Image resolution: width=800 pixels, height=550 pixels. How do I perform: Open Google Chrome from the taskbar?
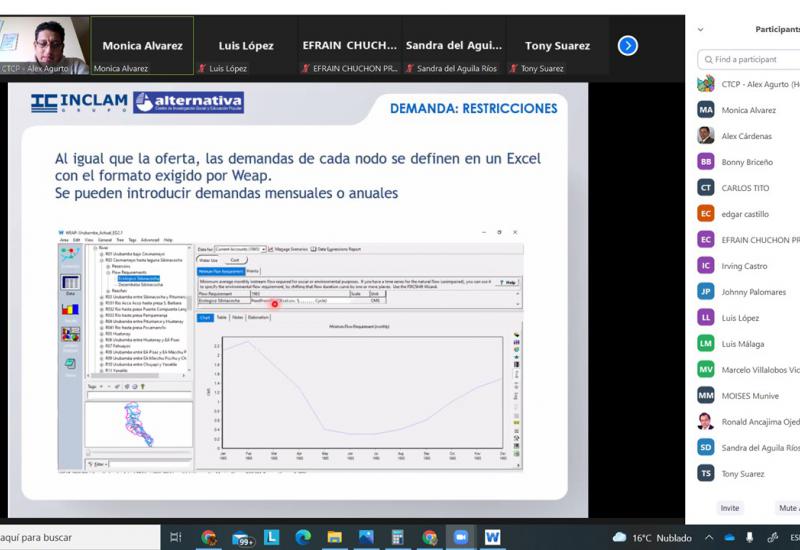point(208,538)
